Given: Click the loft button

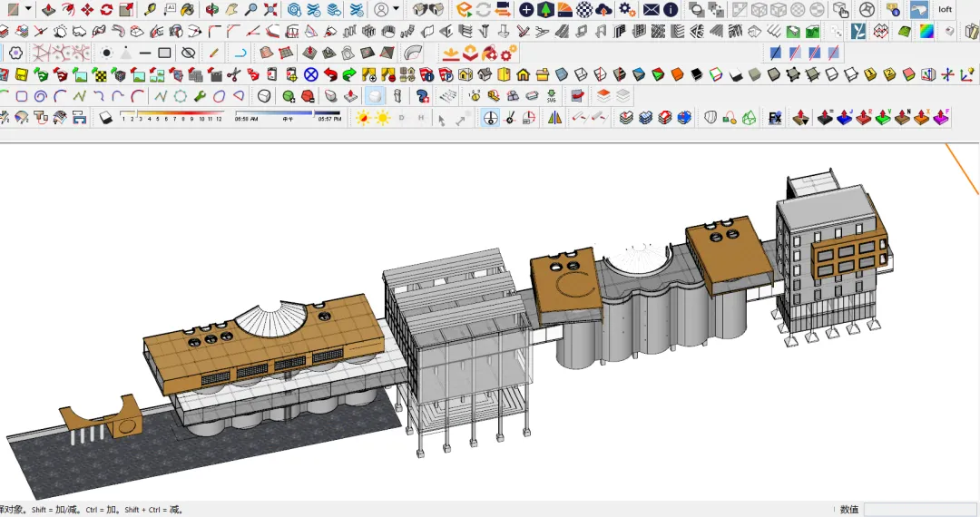Looking at the screenshot, I should (945, 9).
